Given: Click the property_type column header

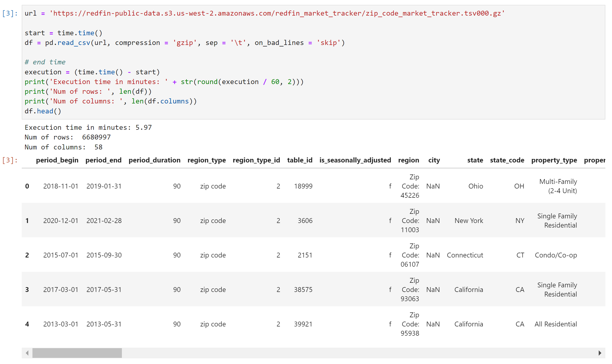Looking at the screenshot, I should [x=554, y=160].
